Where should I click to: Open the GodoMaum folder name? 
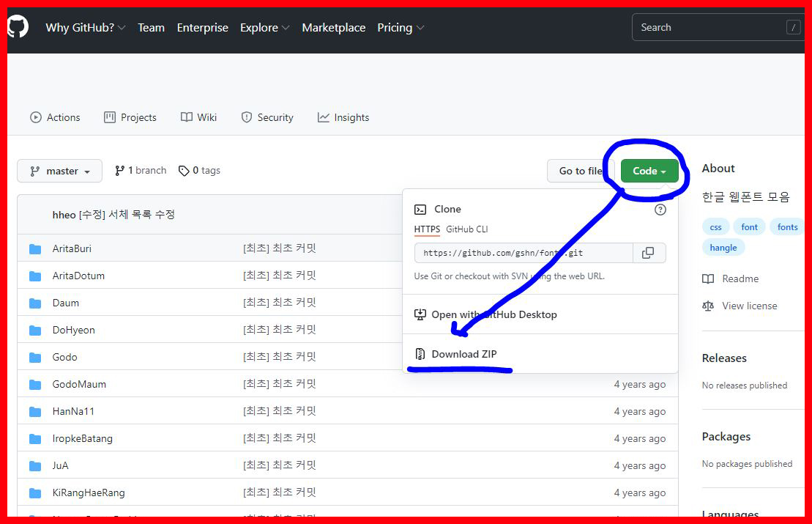79,384
